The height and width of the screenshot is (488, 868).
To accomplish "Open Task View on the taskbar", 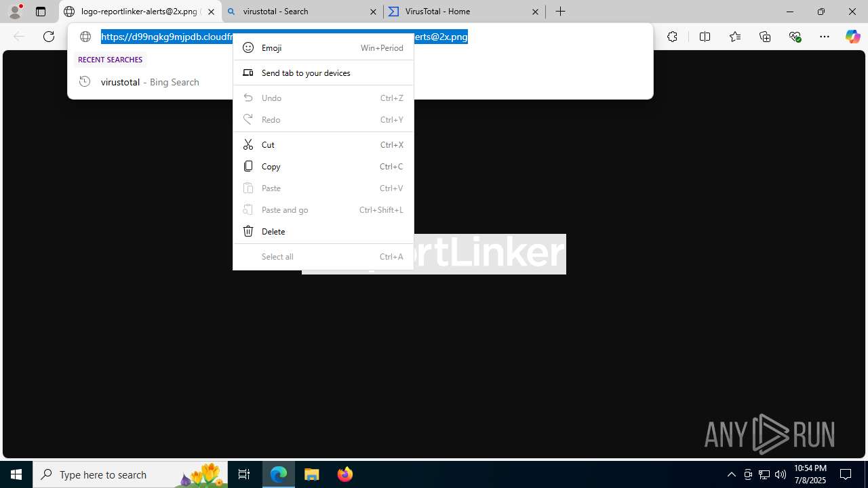I will pos(244,474).
